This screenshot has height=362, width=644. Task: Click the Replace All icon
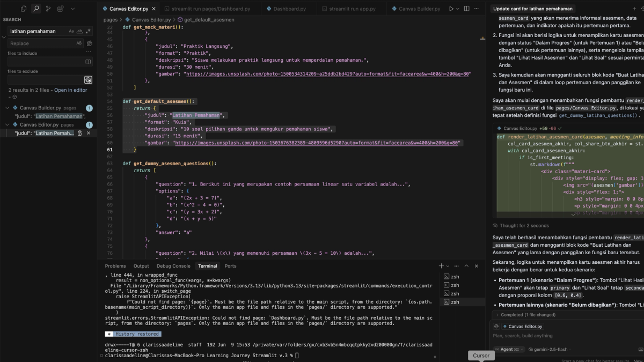[90, 43]
